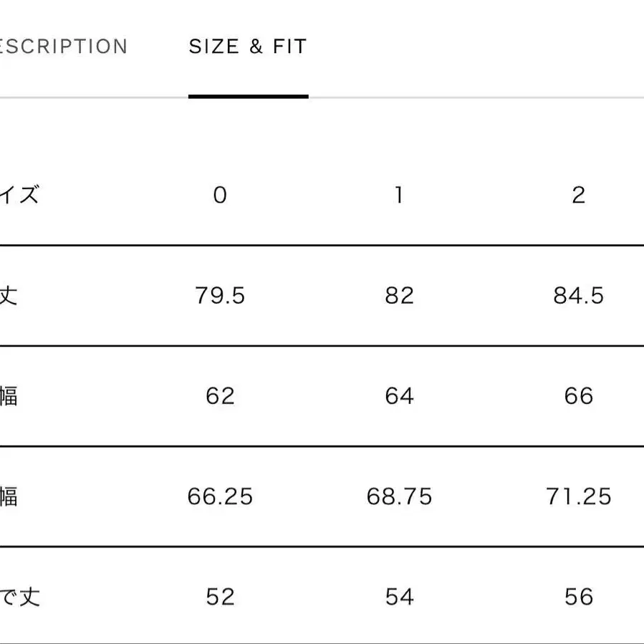This screenshot has width=644, height=644.
Task: Click the 54 sleeve length value
Action: tap(399, 597)
